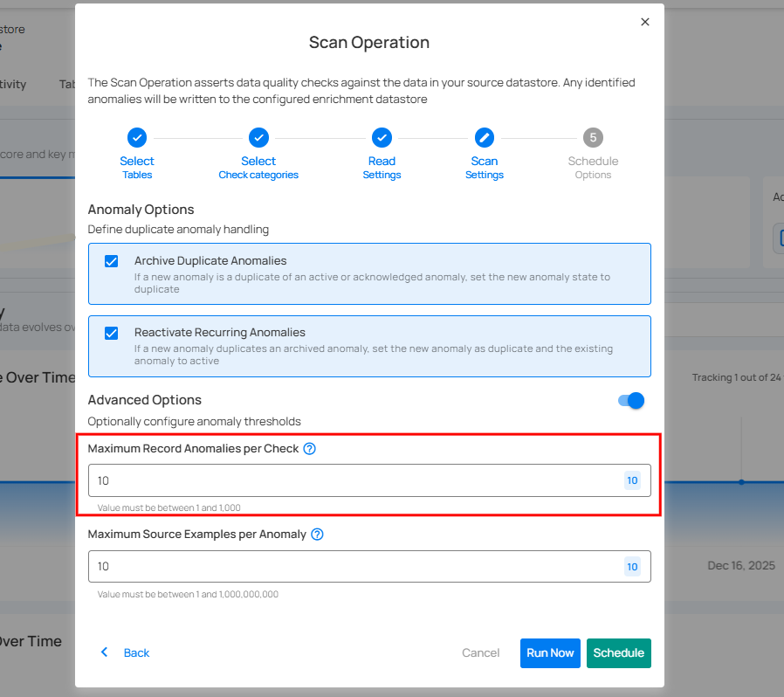Go back with the Back arrow link
This screenshot has width=784, height=697.
point(125,652)
